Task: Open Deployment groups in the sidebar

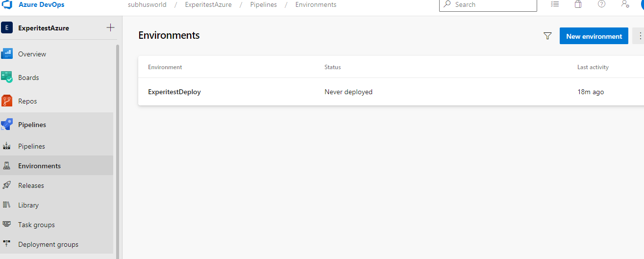Action: (x=56, y=244)
